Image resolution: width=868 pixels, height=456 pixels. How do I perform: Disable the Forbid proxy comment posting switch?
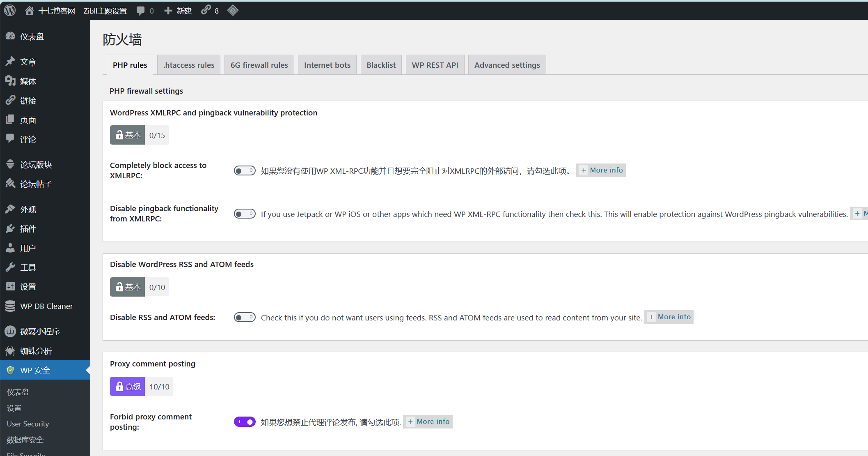(245, 421)
